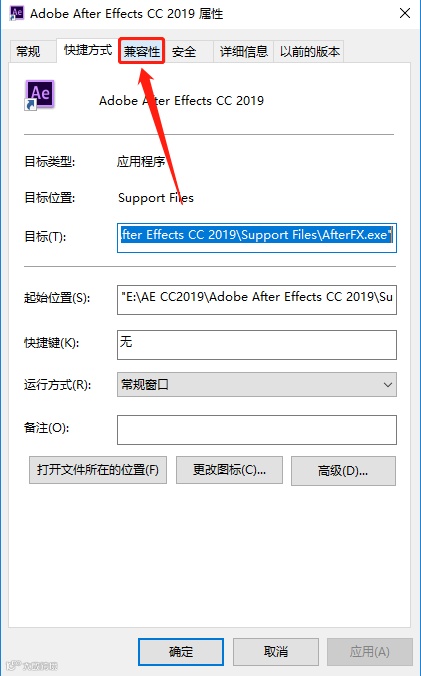Click the After Effects title bar icon

(17, 12)
